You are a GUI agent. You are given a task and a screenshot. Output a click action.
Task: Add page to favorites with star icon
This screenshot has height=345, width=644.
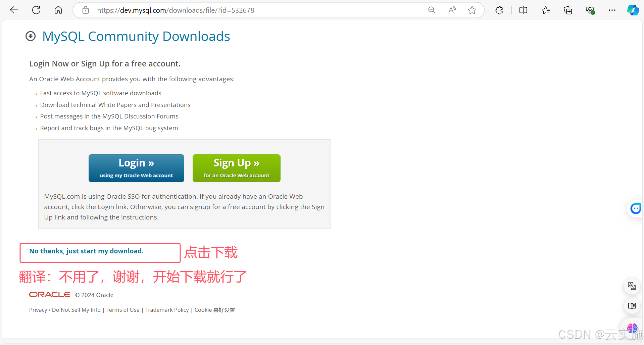click(472, 10)
